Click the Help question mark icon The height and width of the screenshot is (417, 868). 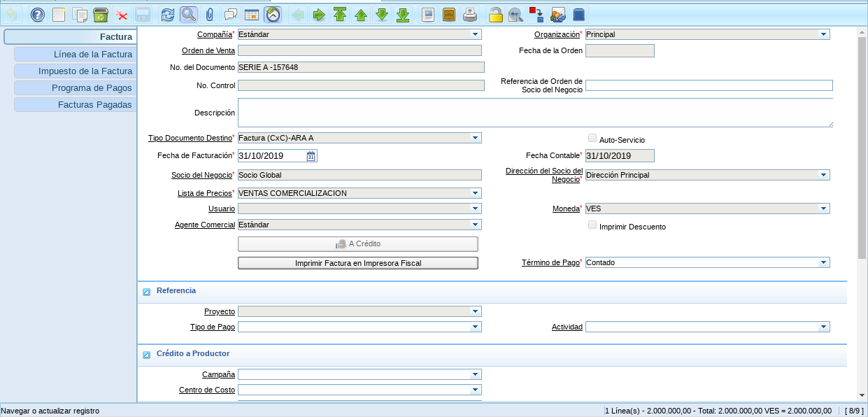38,15
